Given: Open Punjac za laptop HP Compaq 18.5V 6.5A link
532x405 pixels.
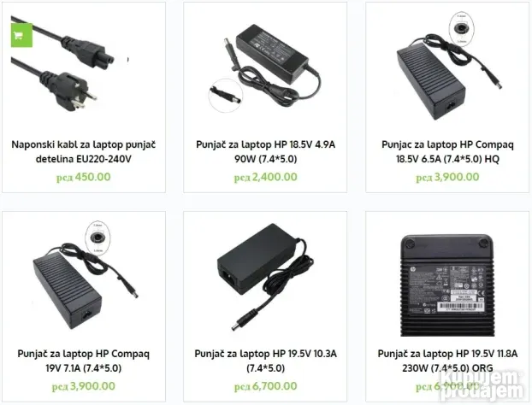Looking at the screenshot, I should point(447,151).
